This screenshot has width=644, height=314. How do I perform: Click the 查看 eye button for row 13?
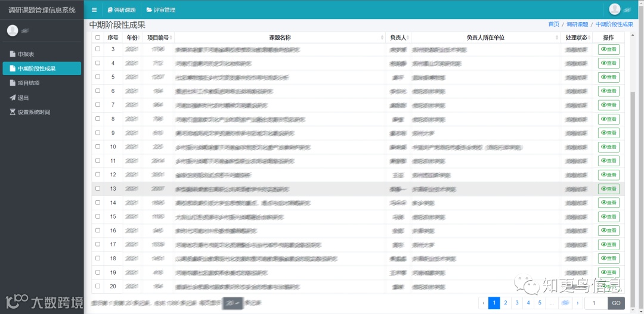(609, 189)
